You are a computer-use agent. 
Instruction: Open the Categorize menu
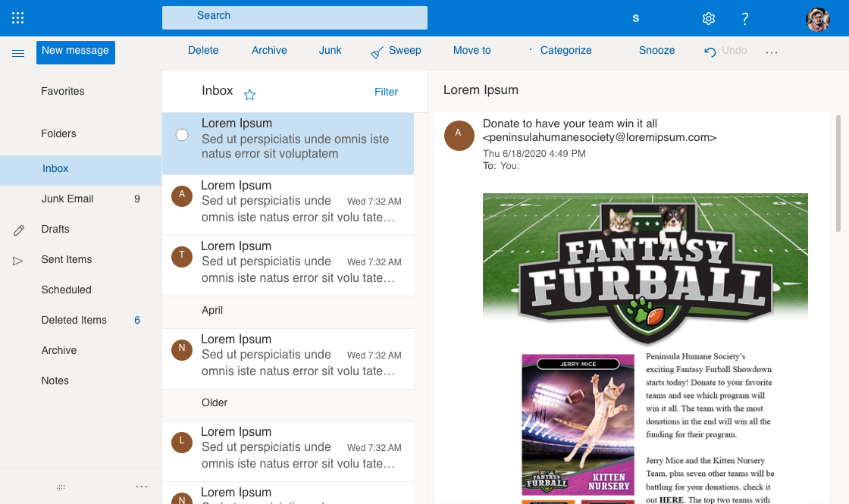point(565,50)
